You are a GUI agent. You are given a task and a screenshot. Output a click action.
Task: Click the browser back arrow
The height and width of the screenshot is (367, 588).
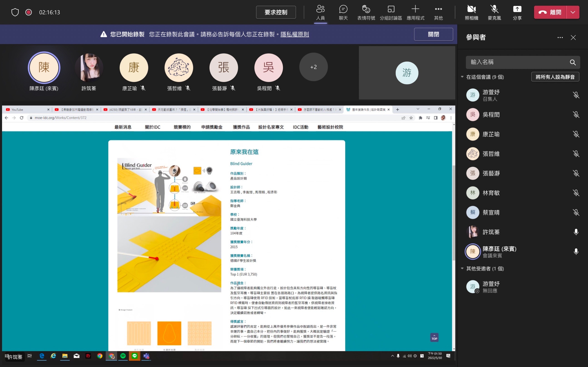pos(7,118)
